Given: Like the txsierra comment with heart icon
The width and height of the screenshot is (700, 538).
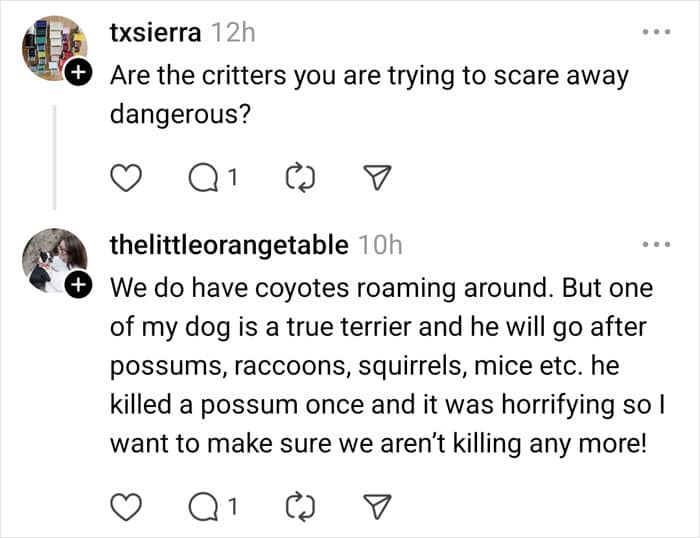Looking at the screenshot, I should coord(124,178).
